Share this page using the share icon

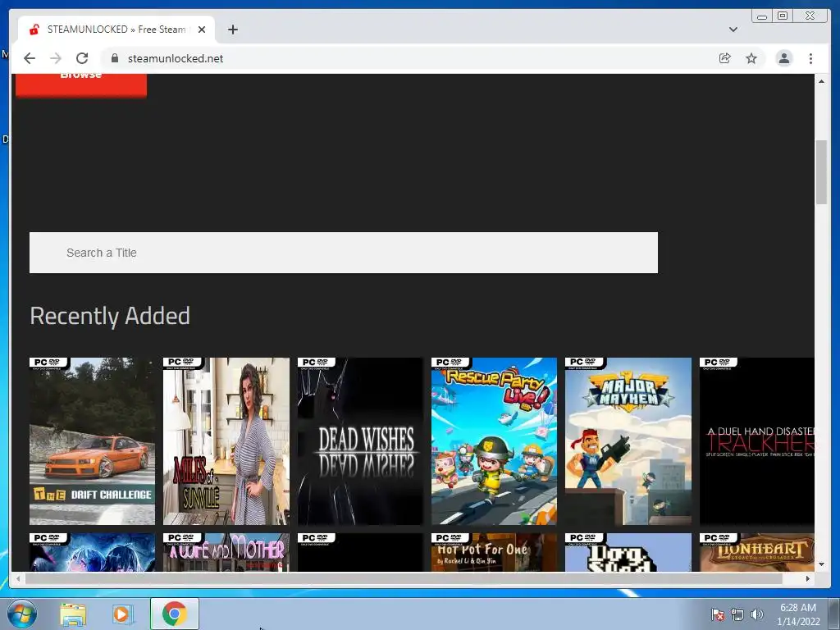coord(724,58)
